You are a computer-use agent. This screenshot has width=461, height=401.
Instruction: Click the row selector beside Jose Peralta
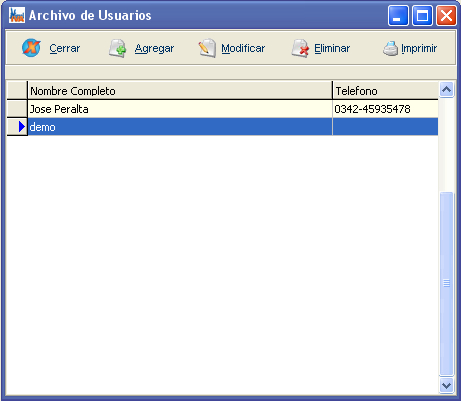[x=17, y=109]
